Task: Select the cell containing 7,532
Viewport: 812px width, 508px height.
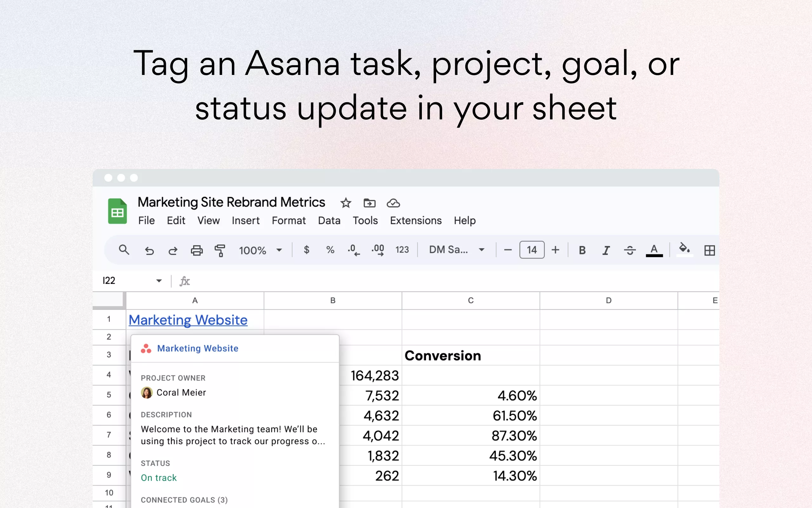Action: pyautogui.click(x=370, y=396)
